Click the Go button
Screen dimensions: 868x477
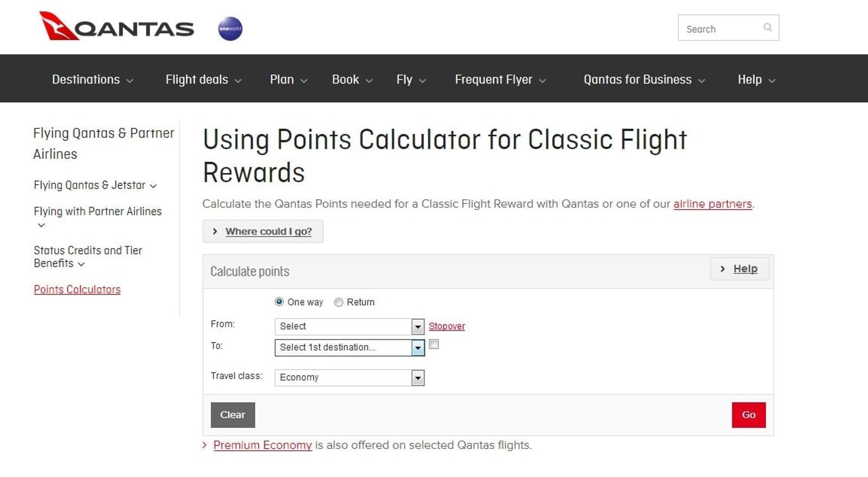click(x=749, y=415)
